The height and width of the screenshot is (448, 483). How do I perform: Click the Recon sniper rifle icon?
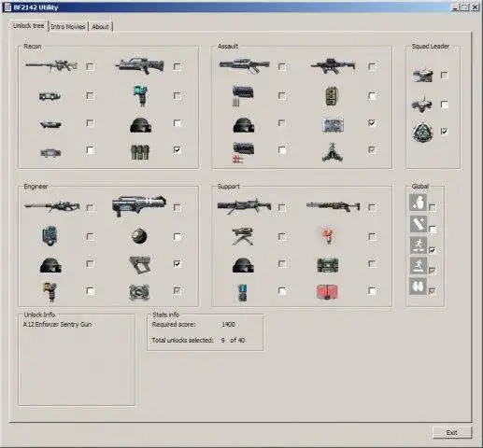51,66
